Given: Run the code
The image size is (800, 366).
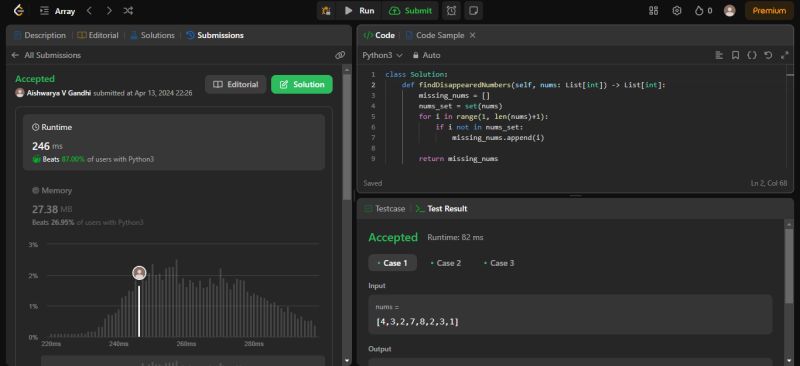Looking at the screenshot, I should pyautogui.click(x=359, y=11).
